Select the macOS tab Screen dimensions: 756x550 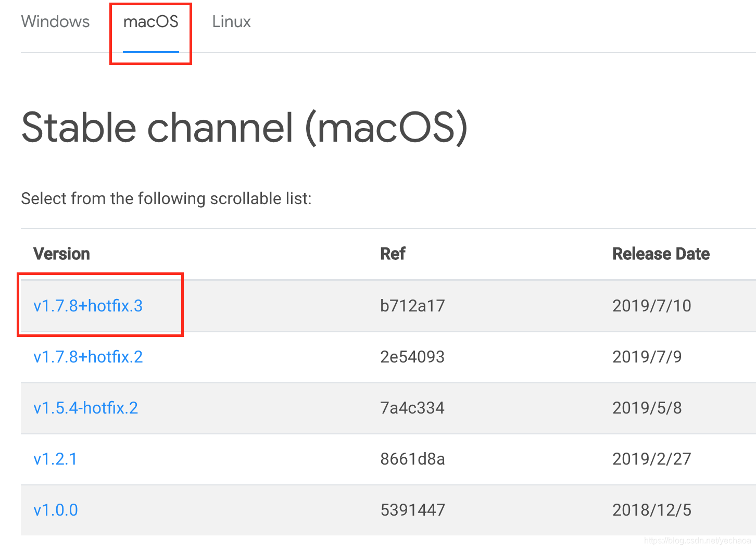[x=151, y=21]
